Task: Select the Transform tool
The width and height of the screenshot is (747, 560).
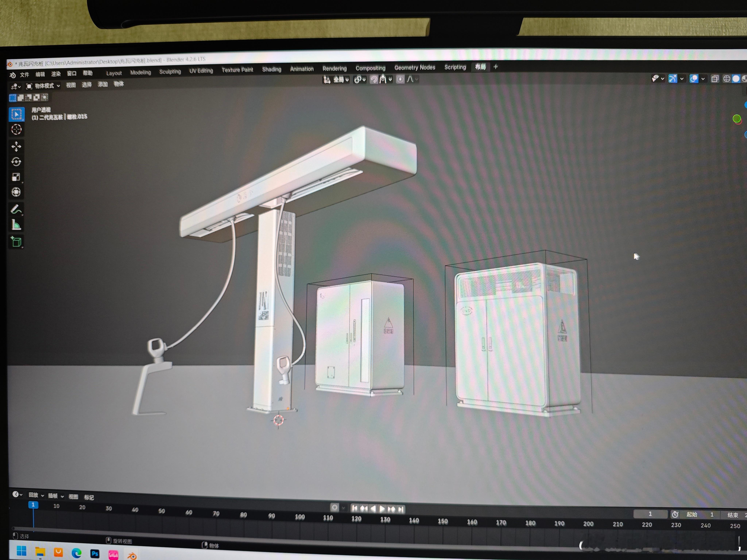Action: [16, 192]
